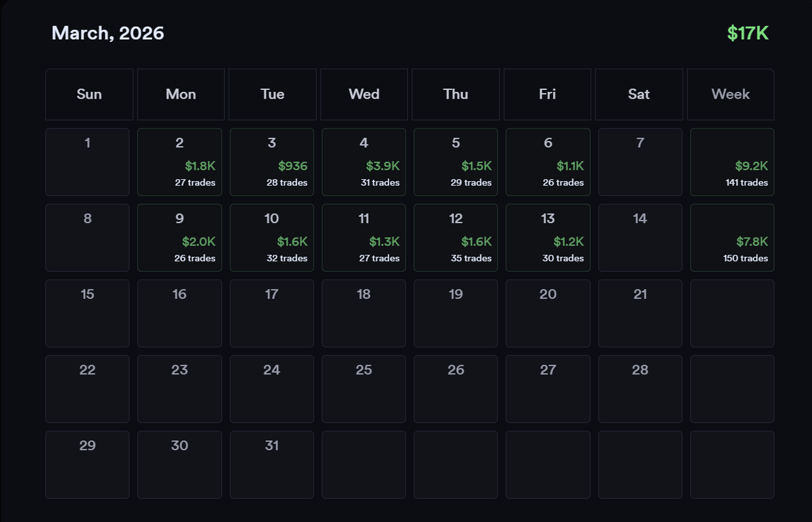Viewport: 812px width, 522px height.
Task: Select the March 8 cell
Action: [87, 238]
